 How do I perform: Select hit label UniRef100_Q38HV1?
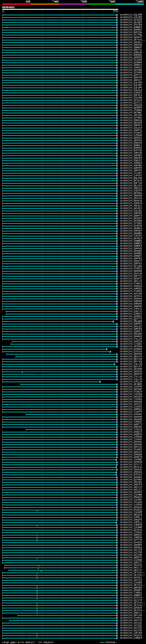131,67
